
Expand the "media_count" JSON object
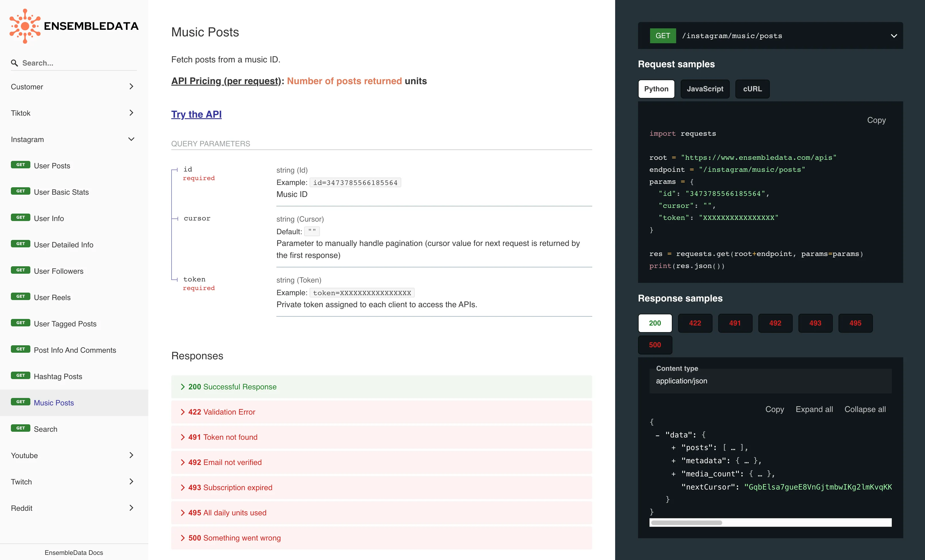674,474
